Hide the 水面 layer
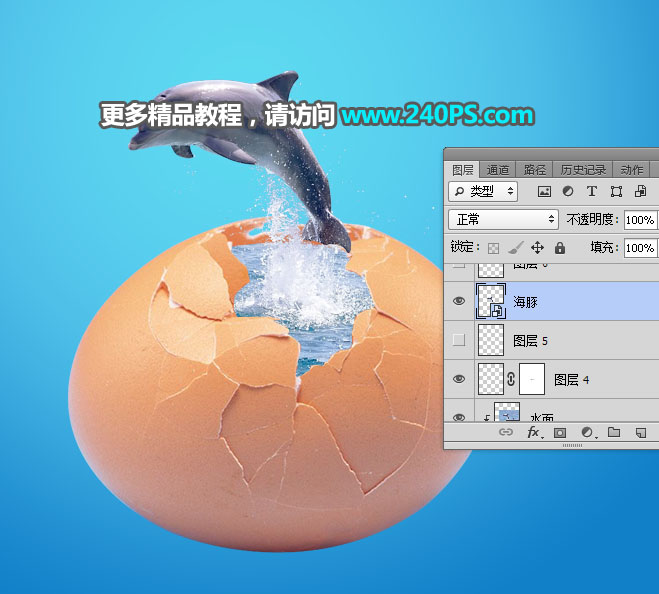 coord(459,417)
